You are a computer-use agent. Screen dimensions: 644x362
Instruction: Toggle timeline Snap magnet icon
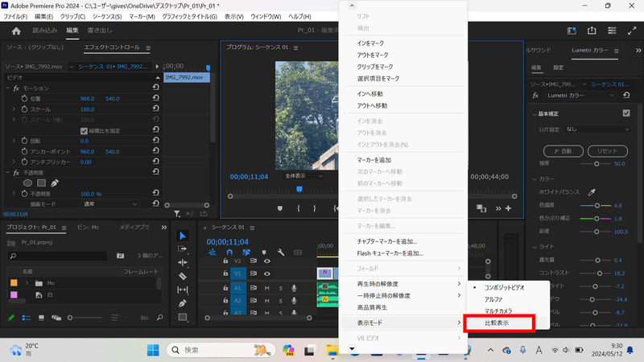click(229, 252)
